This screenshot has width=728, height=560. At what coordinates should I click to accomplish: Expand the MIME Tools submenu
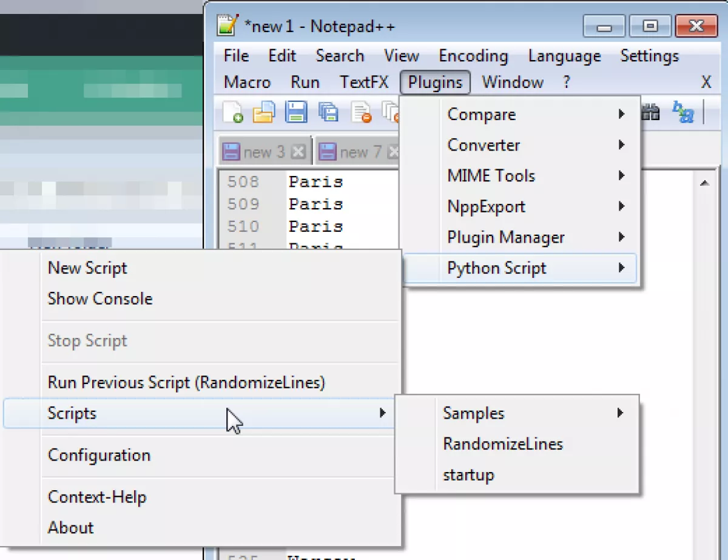pyautogui.click(x=521, y=176)
